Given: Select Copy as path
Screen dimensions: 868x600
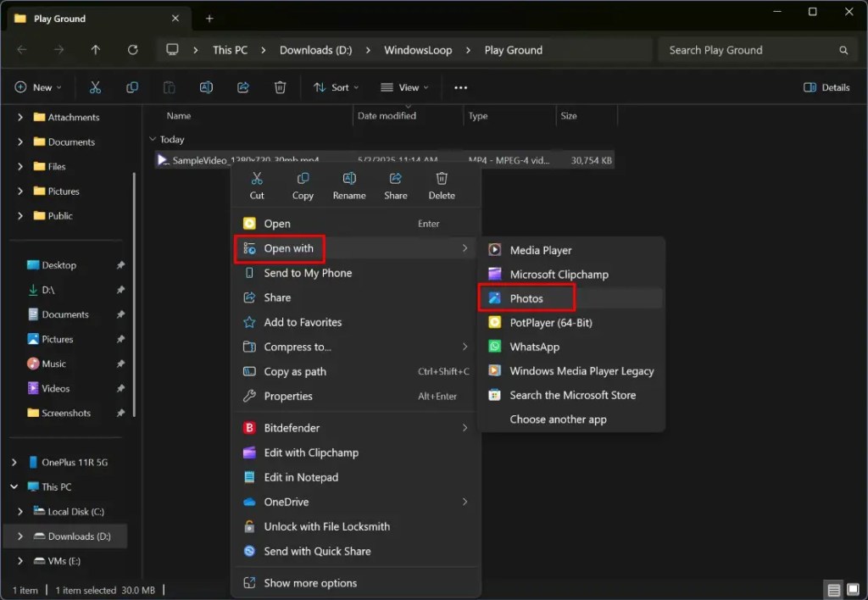Looking at the screenshot, I should (355, 371).
